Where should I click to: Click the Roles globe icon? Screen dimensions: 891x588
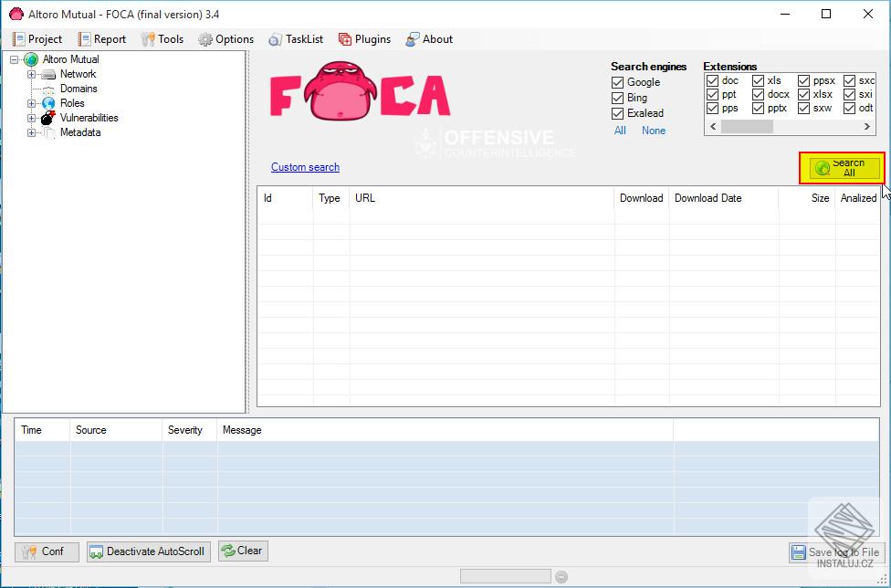point(49,103)
